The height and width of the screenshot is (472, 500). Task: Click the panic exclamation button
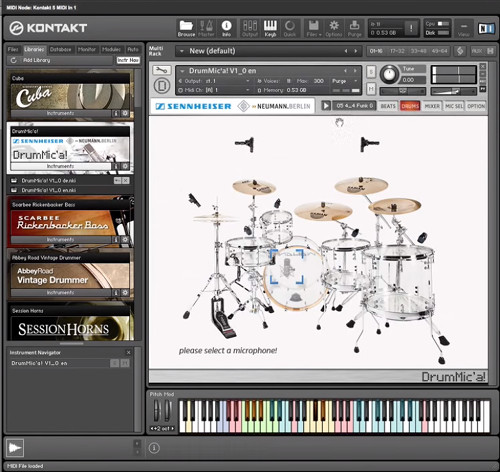click(x=411, y=28)
